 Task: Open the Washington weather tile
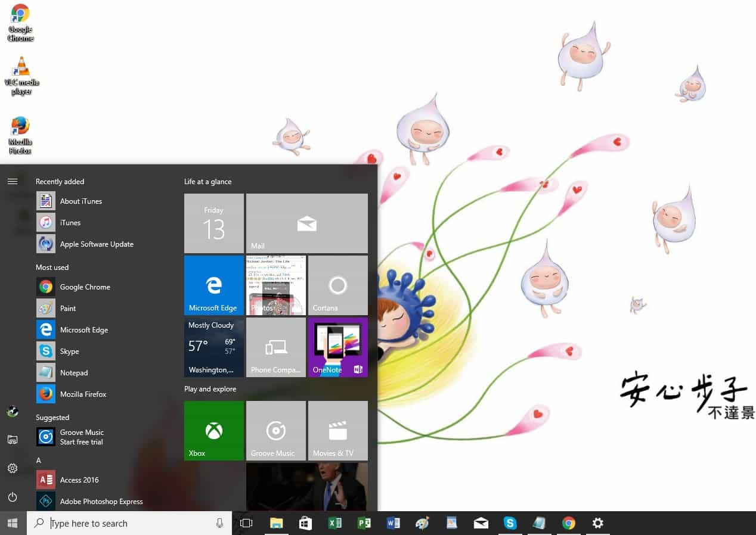click(214, 347)
